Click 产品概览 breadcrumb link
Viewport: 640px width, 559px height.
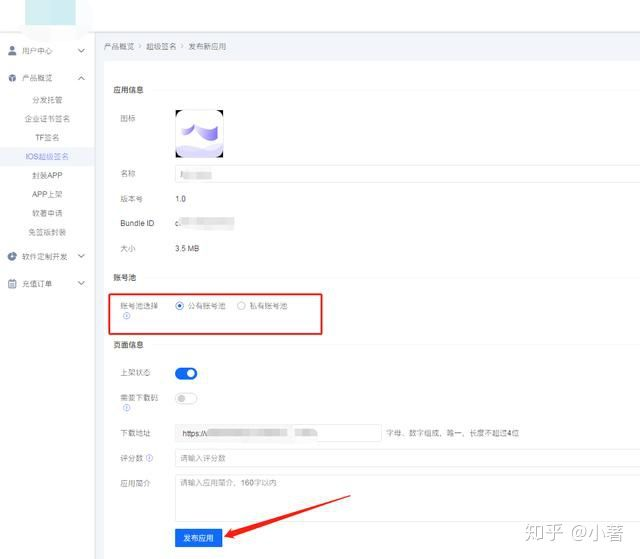click(x=119, y=47)
